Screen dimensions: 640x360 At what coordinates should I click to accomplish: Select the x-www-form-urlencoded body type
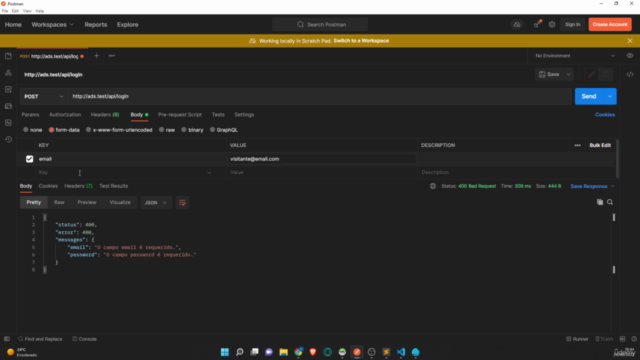[x=119, y=130]
